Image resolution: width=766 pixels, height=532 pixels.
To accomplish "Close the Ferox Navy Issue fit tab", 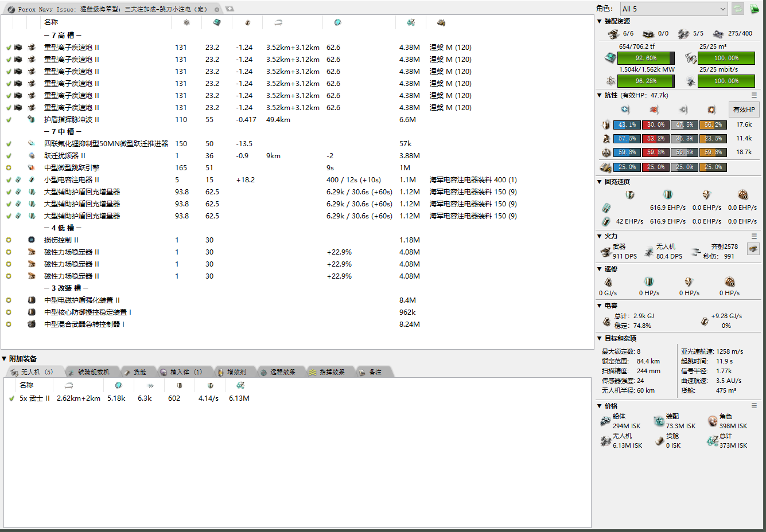I will tap(217, 9).
